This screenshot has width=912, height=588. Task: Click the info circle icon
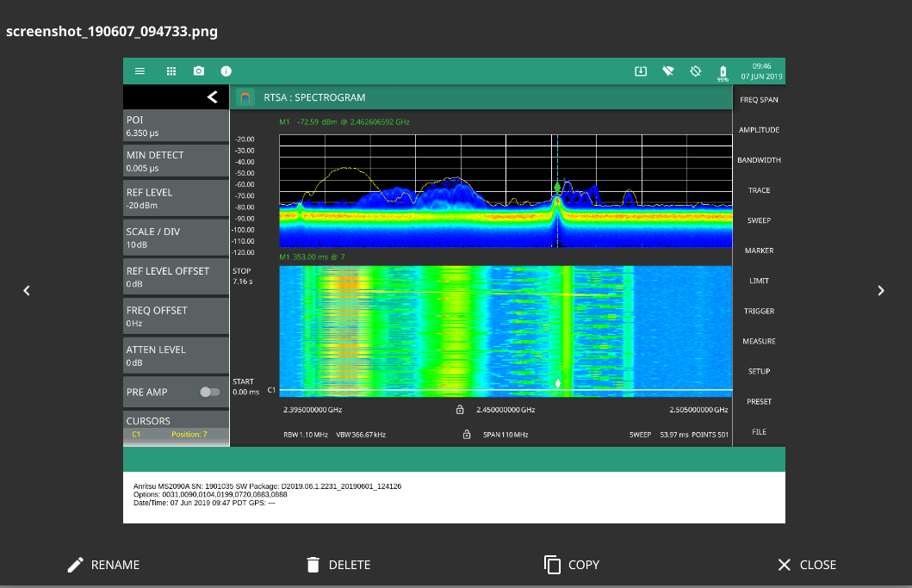click(x=226, y=71)
